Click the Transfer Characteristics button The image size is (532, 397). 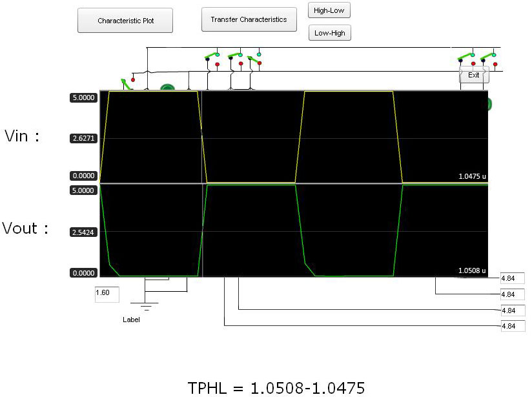pos(249,19)
